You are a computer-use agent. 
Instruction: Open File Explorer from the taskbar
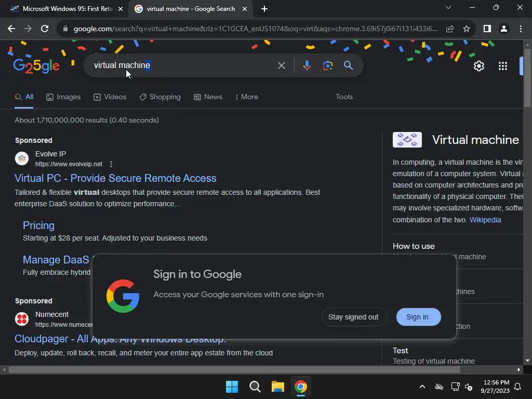[x=277, y=387]
